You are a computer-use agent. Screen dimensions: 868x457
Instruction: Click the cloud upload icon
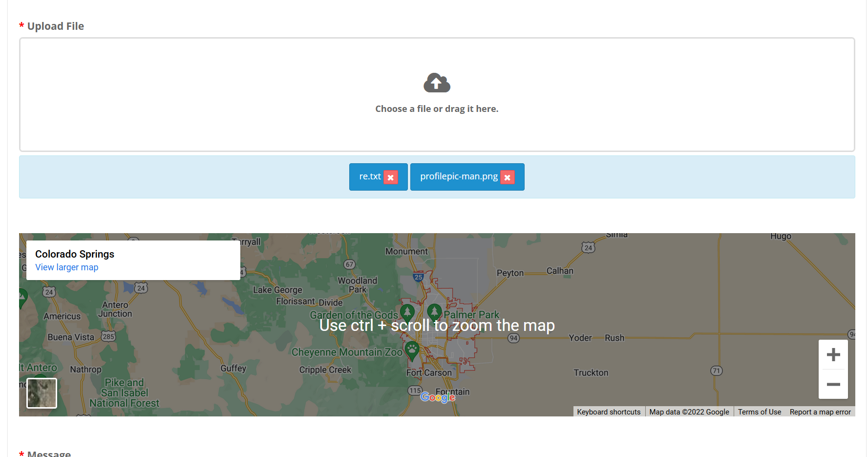pos(437,83)
